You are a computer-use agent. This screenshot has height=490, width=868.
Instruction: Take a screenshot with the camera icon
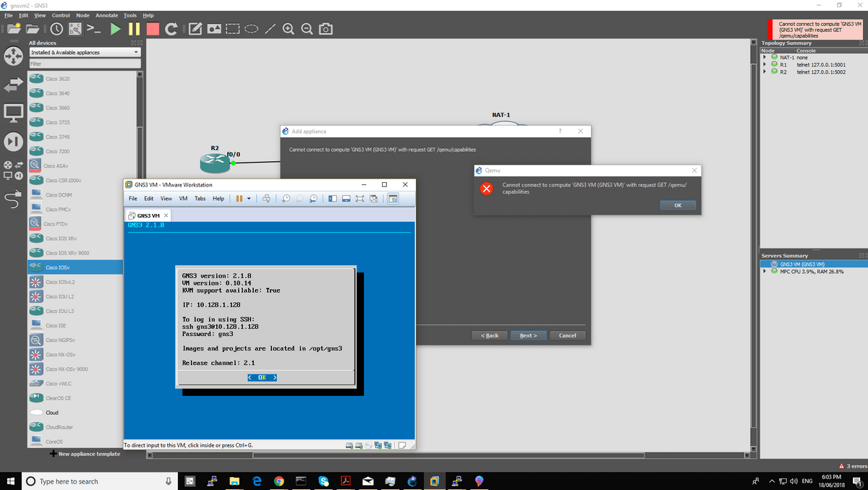[325, 28]
